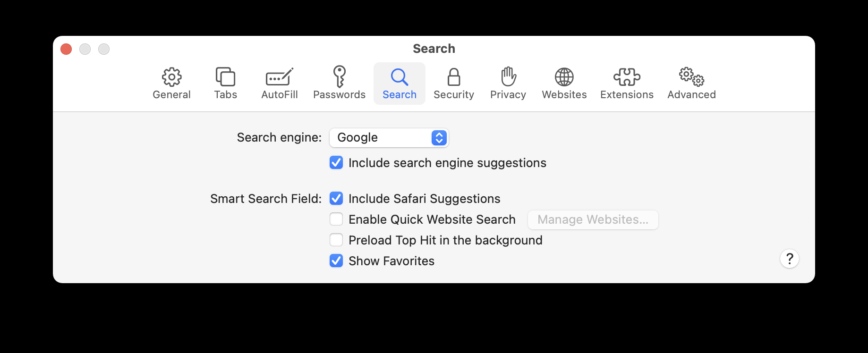
Task: Check Preload Top Hit in the background
Action: click(x=336, y=240)
